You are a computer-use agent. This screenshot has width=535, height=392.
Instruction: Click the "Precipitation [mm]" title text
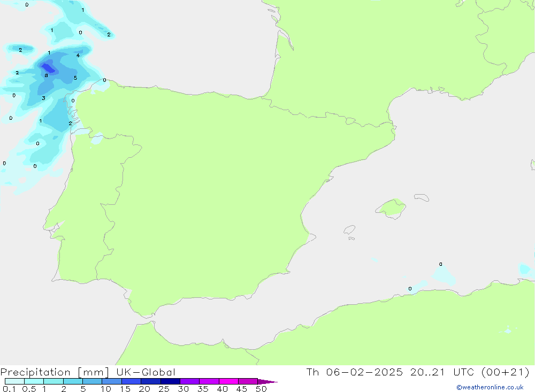click(x=55, y=372)
